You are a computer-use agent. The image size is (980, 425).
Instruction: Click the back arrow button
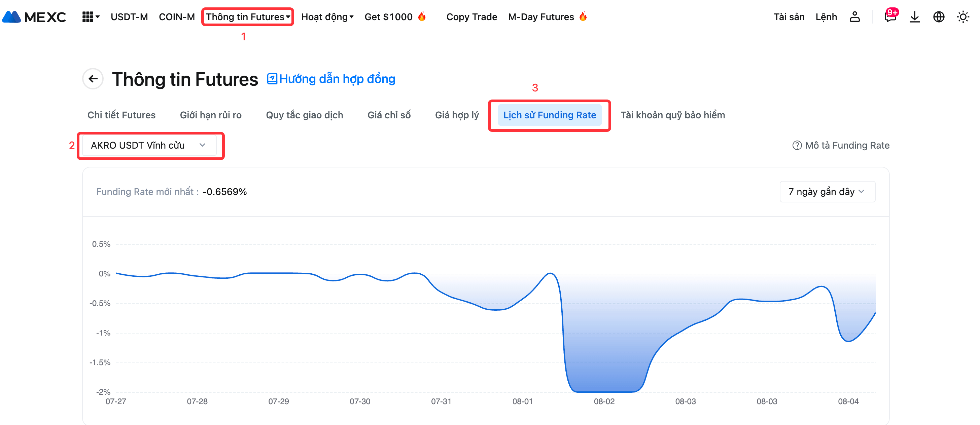pos(93,79)
